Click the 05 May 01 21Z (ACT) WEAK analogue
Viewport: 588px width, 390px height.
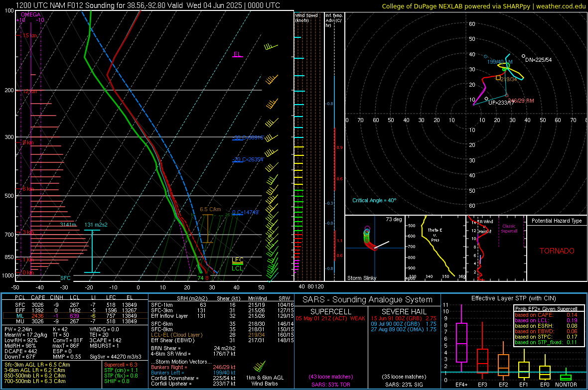tap(330, 318)
